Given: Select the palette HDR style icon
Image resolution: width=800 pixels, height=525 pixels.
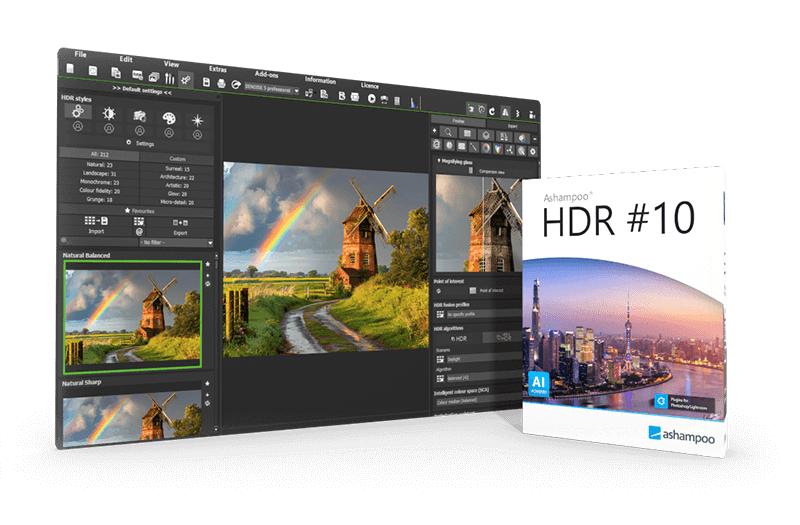Looking at the screenshot, I should (168, 118).
